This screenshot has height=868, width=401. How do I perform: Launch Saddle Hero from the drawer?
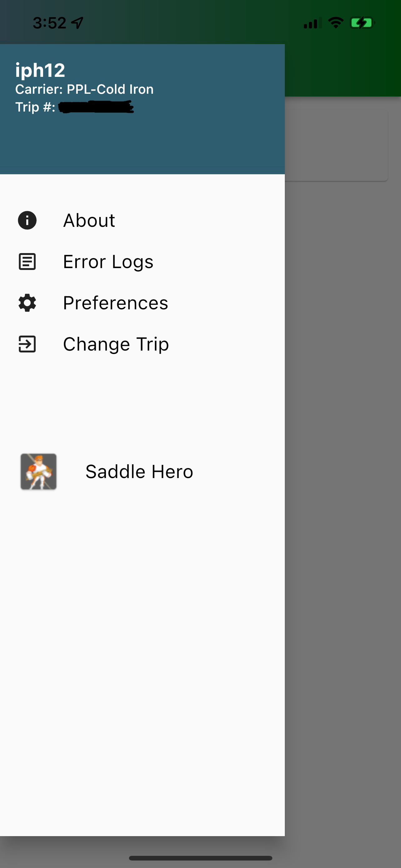tap(142, 471)
